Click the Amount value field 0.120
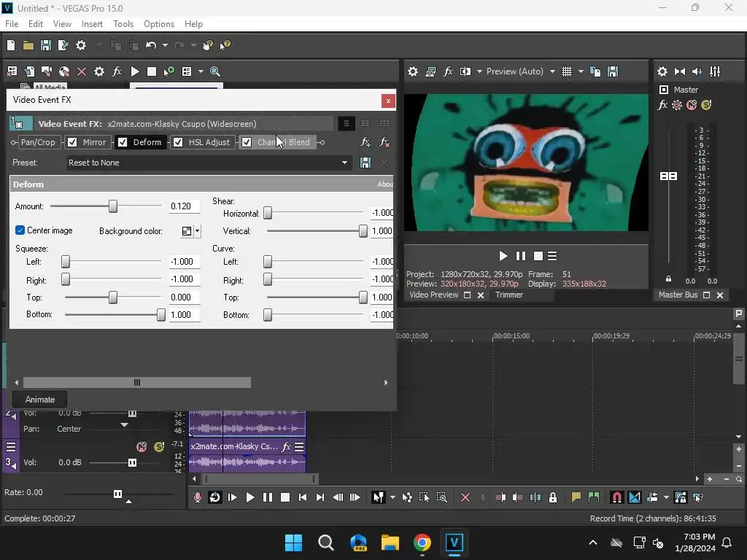Viewport: 747px width, 560px height. 185,206
